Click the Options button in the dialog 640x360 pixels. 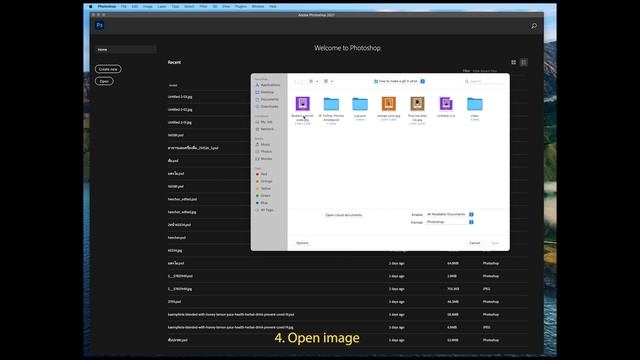(x=302, y=243)
